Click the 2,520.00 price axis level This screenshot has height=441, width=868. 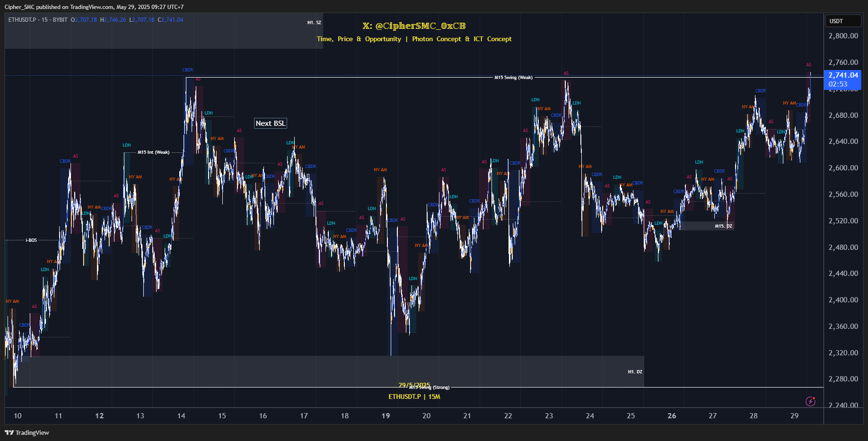tap(843, 221)
